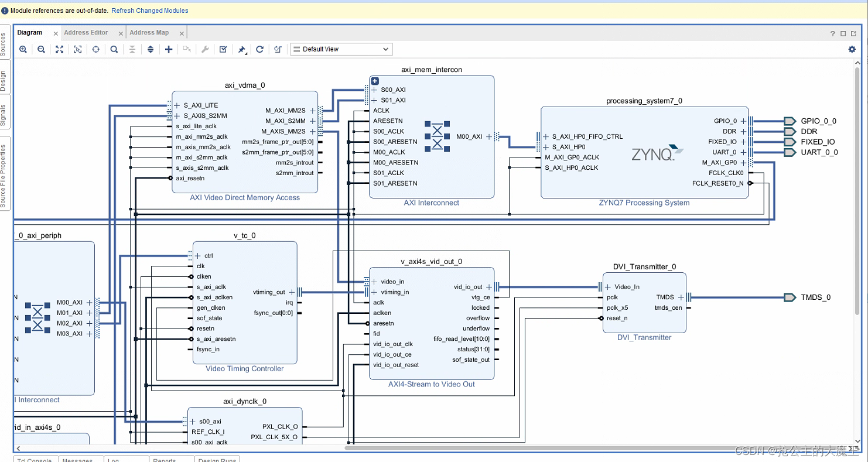Viewport: 868px width, 462px height.
Task: Click the Add IP plus icon
Action: (x=169, y=49)
